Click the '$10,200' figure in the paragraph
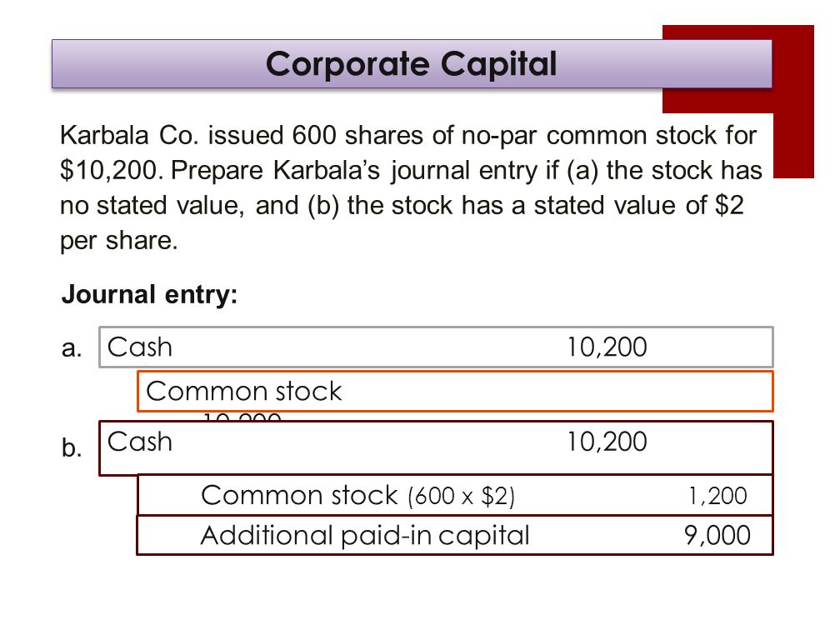The width and height of the screenshot is (840, 640). click(112, 170)
